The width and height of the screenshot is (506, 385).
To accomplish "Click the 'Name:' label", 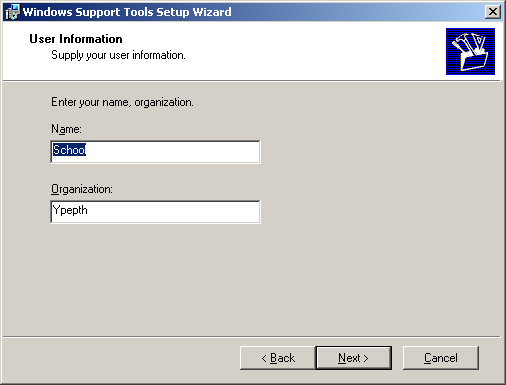I will pos(66,129).
